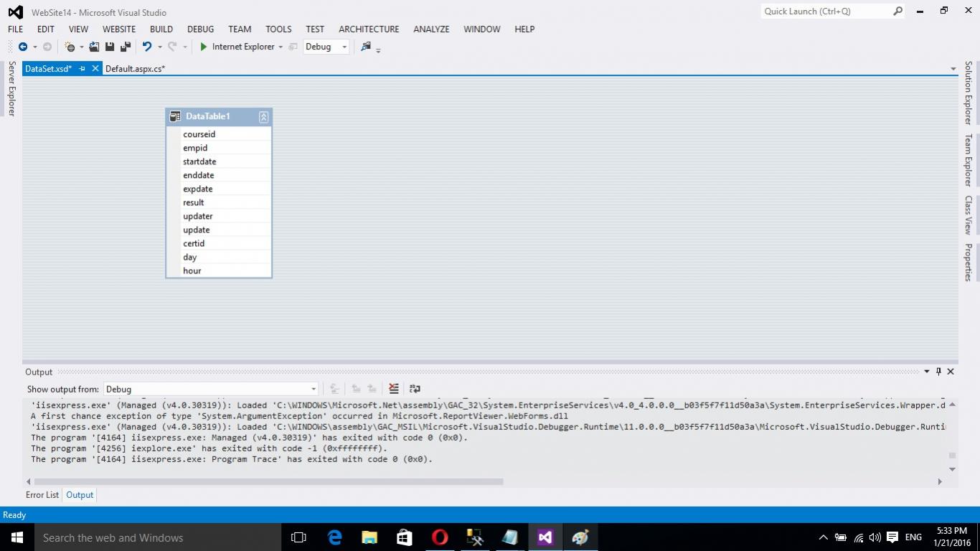Screen dimensions: 980x551
Task: Open File Explorer from the taskbar
Action: [x=369, y=537]
